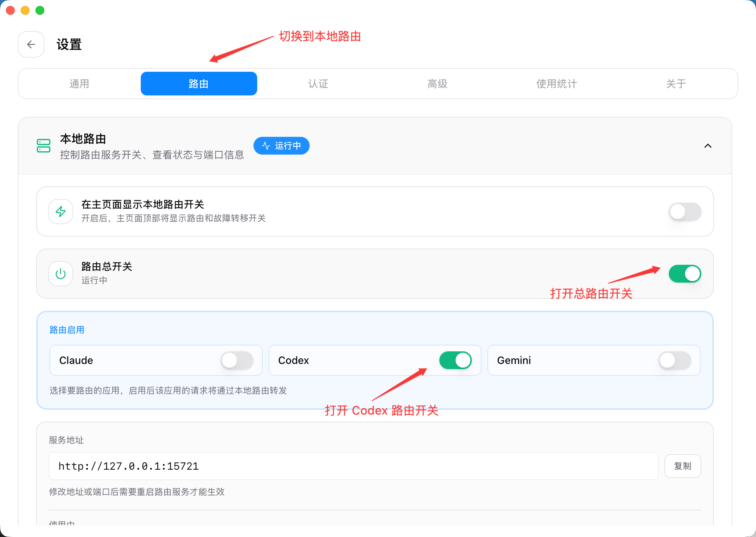Collapse the 本地路由 section chevron
The width and height of the screenshot is (756, 537).
708,146
